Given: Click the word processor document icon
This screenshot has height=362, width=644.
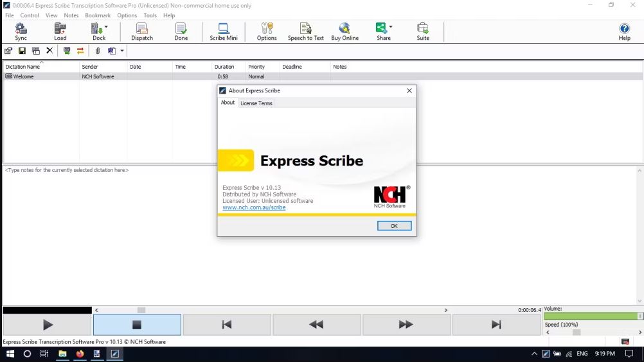Looking at the screenshot, I should click(x=111, y=51).
